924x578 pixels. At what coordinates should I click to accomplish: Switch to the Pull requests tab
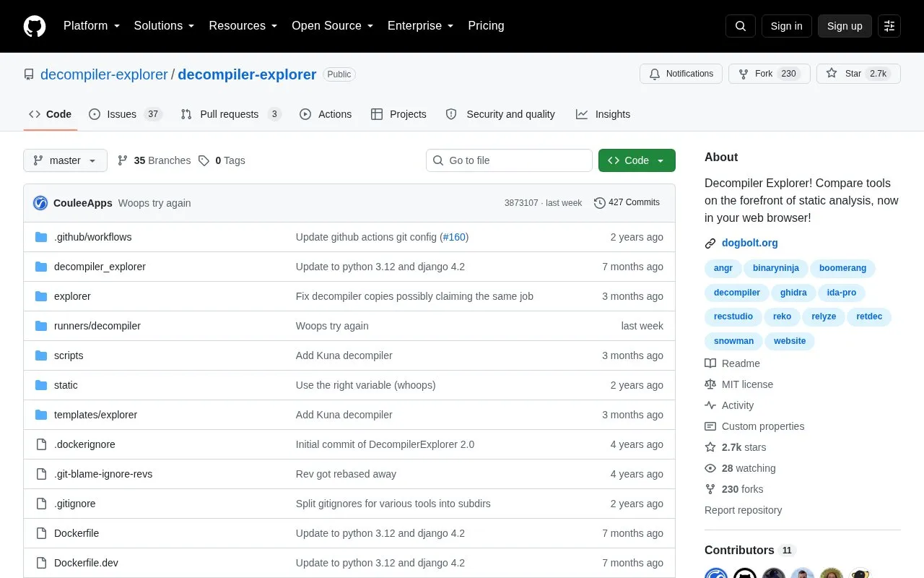(230, 114)
